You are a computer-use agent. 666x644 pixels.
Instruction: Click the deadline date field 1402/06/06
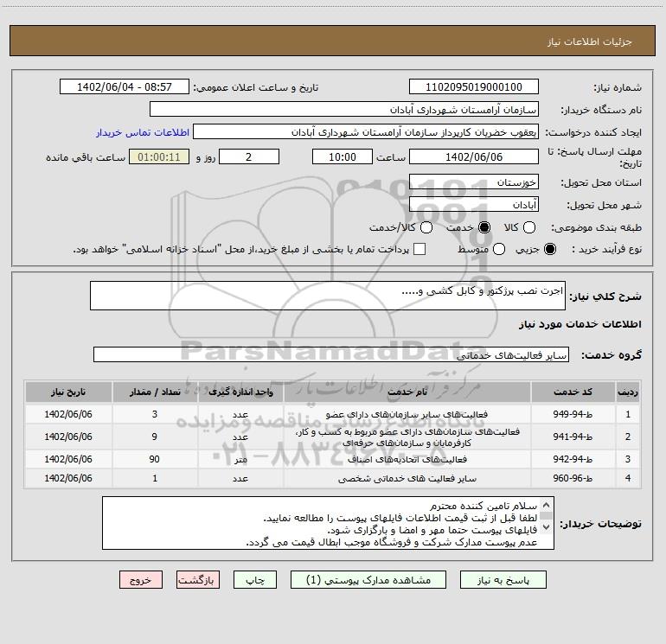474,156
